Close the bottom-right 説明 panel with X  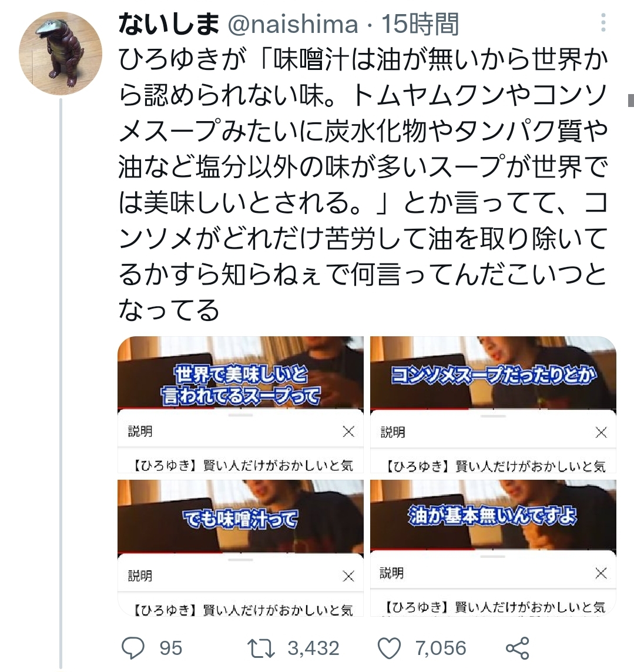tap(602, 573)
